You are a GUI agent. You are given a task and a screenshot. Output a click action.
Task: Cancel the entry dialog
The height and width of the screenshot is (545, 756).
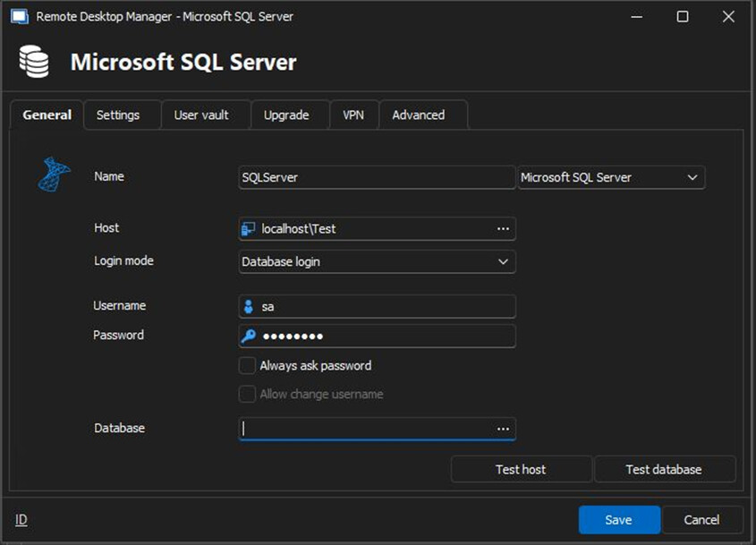click(701, 519)
